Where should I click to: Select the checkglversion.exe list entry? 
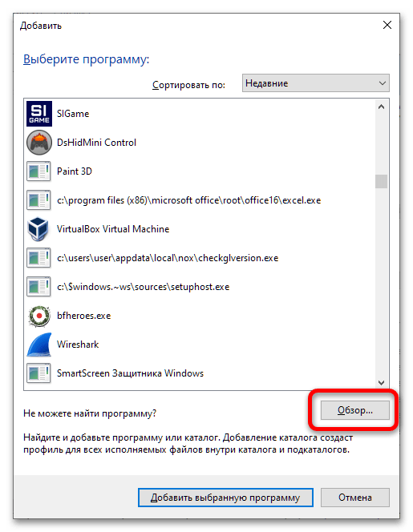pos(200,258)
